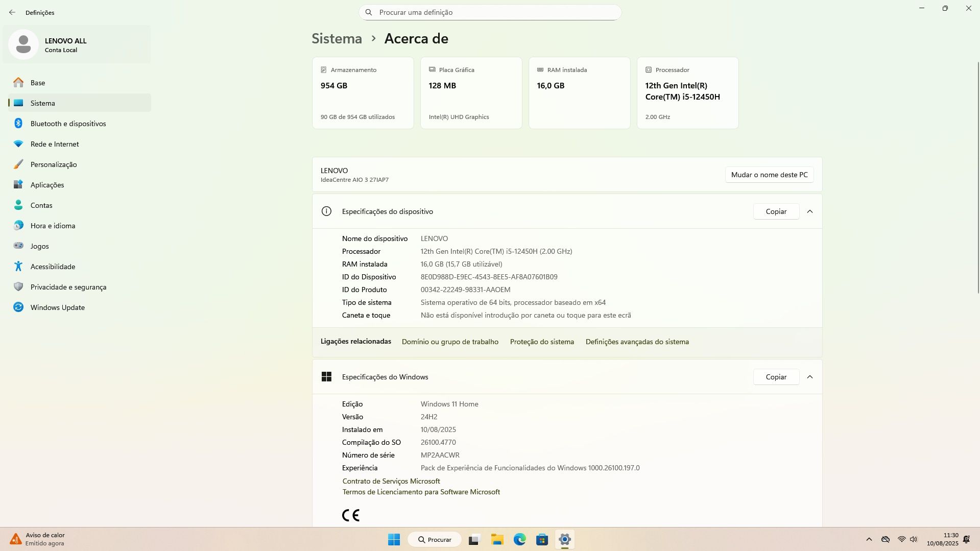Open Task View on the taskbar
This screenshot has width=980, height=551.
click(x=474, y=540)
